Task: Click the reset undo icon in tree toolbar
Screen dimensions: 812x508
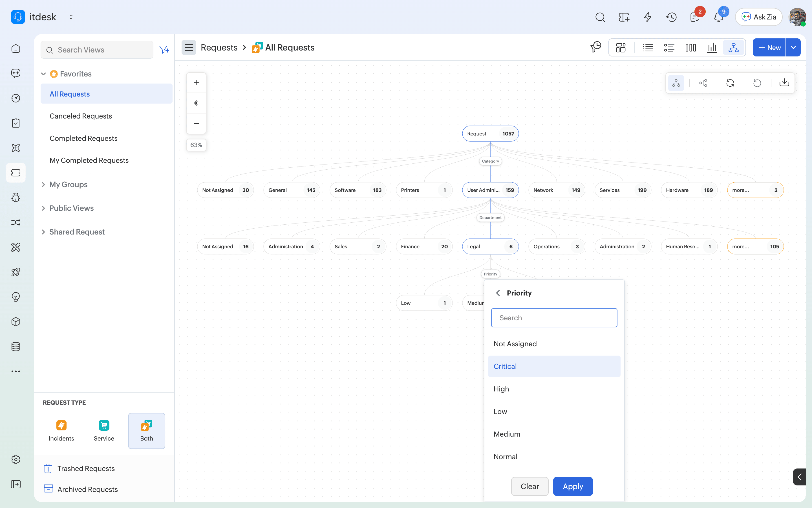Action: pos(757,83)
